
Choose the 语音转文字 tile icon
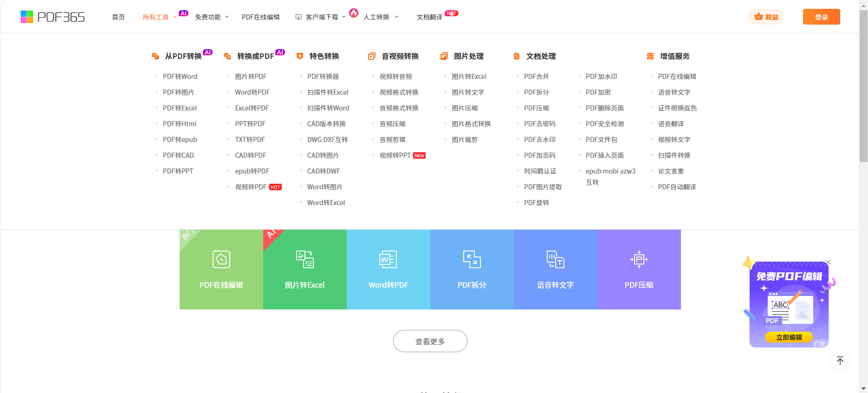(555, 259)
